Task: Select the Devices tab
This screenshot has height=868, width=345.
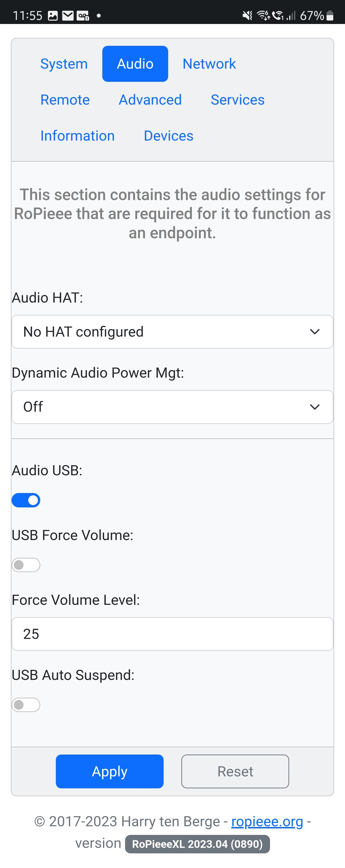Action: (168, 136)
